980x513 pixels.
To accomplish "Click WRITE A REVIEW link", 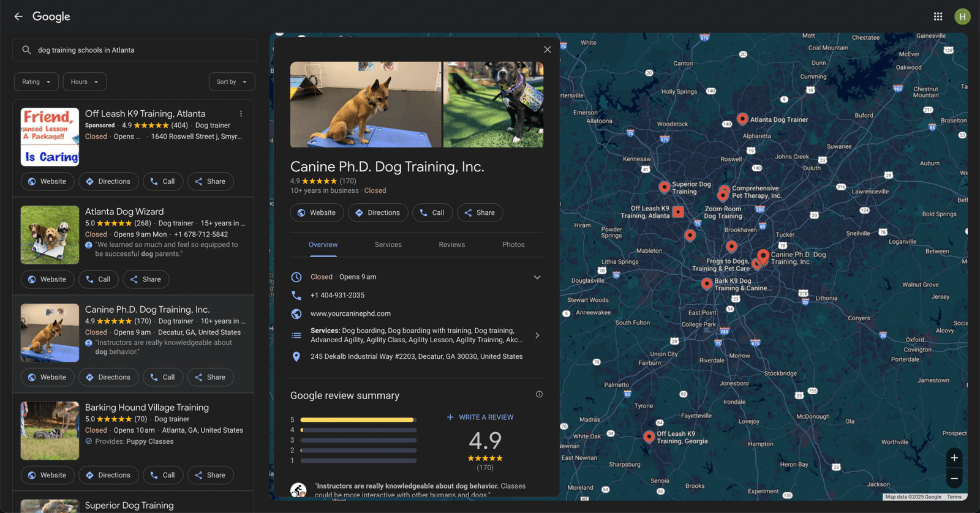I will (480, 418).
